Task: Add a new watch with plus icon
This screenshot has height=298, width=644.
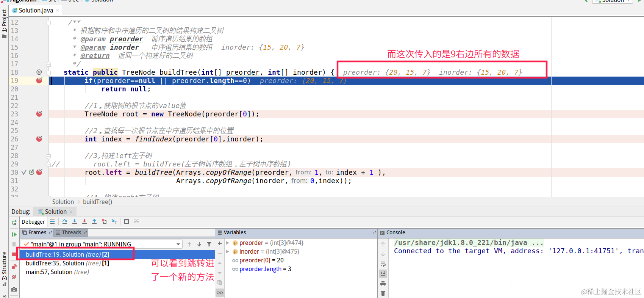Action: tap(220, 243)
